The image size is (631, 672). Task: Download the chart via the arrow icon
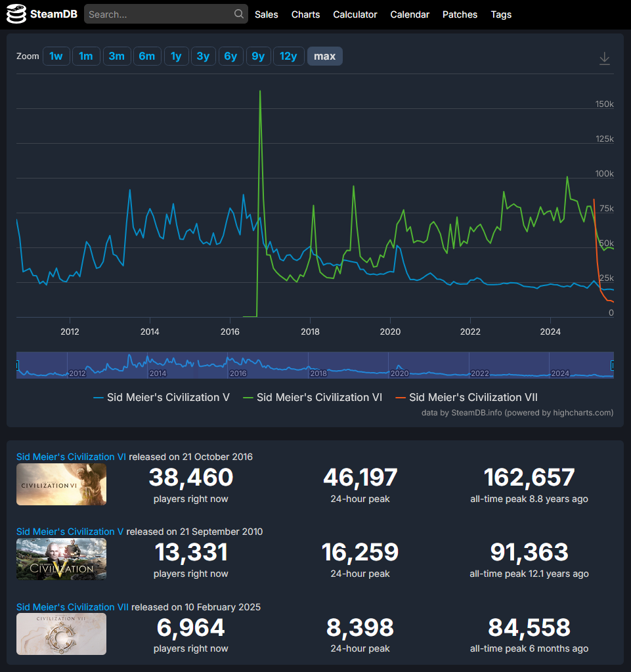[605, 58]
